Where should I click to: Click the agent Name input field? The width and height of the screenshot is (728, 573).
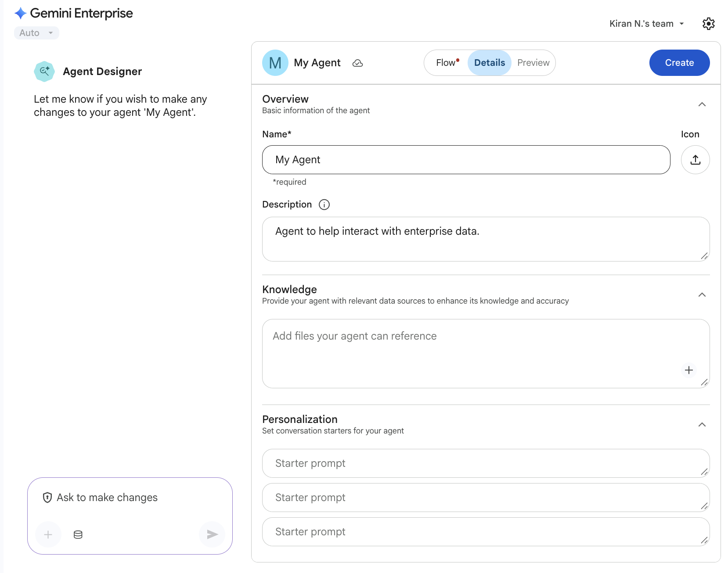[466, 160]
